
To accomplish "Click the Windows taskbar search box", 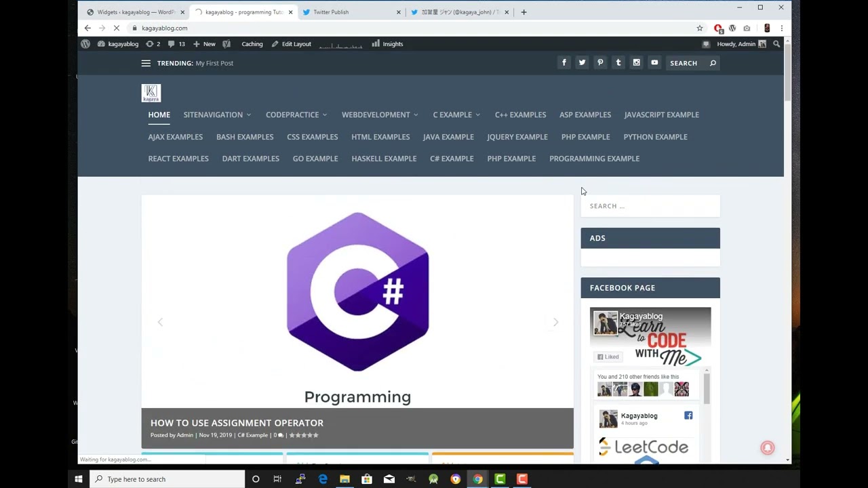I will 167,479.
